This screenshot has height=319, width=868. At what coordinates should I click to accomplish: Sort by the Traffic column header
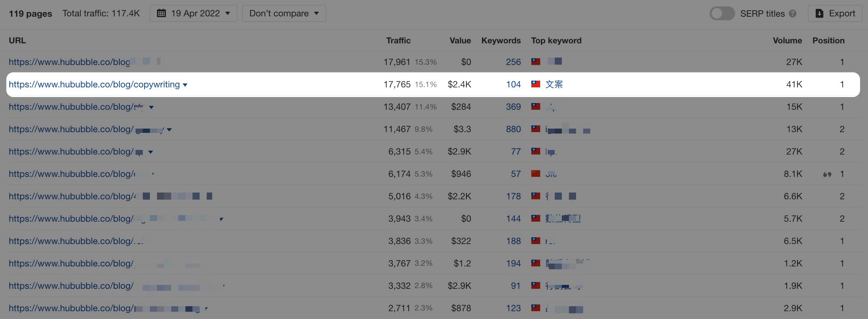(x=398, y=40)
